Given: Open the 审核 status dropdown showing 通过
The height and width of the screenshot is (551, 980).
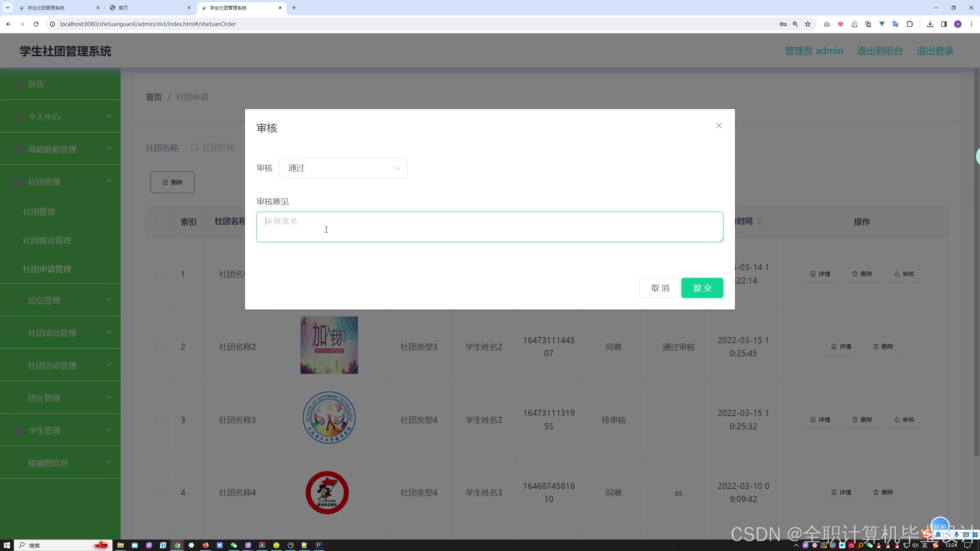Looking at the screenshot, I should 343,168.
